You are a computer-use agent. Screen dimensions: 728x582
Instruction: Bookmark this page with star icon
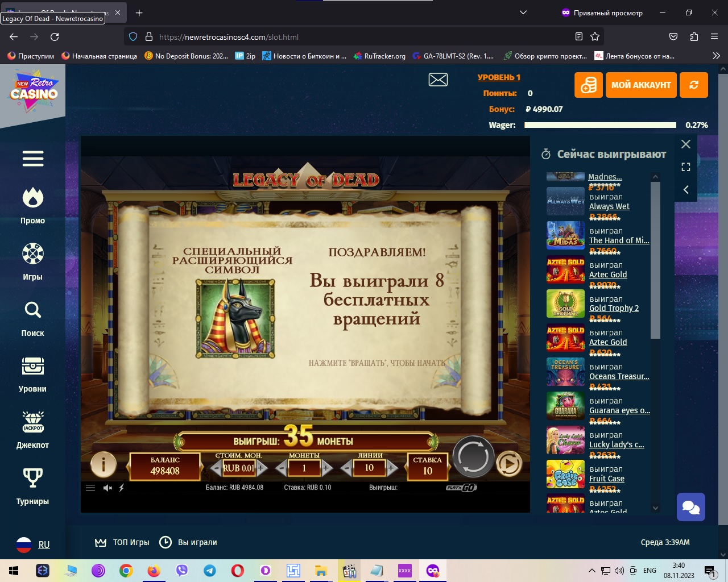(595, 37)
